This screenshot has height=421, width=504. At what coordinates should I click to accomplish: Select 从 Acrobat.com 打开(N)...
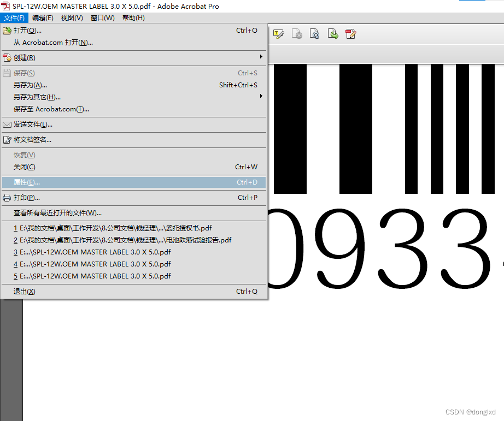click(x=134, y=43)
